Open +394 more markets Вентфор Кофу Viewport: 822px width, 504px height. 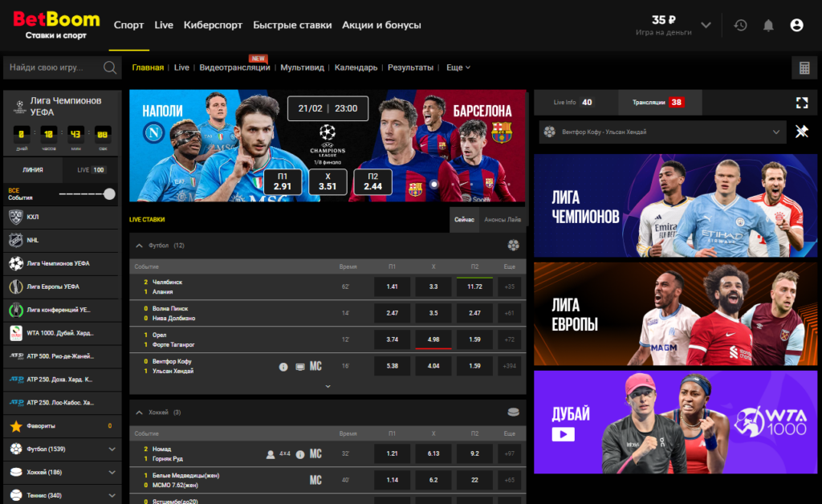tap(509, 366)
